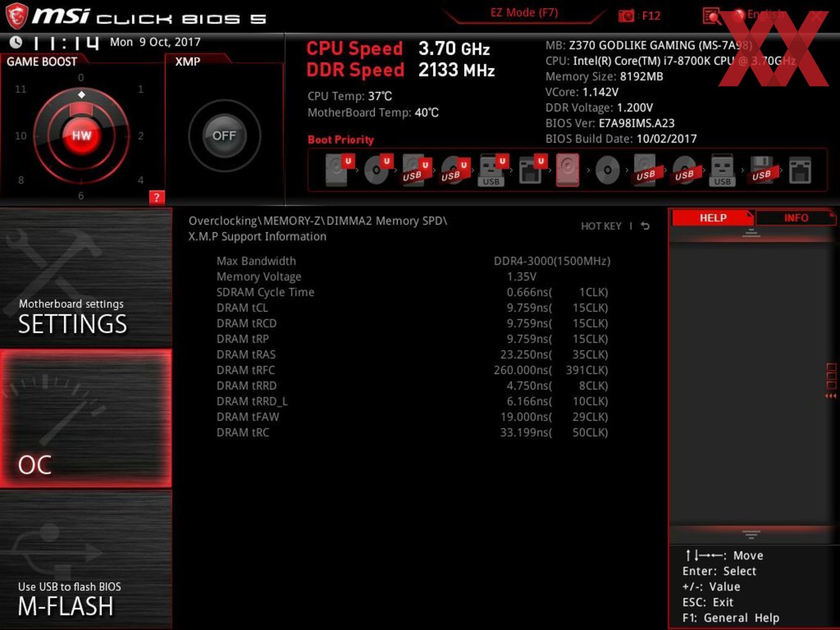Viewport: 840px width, 630px height.
Task: Click the DRAM tRP row
Action: (x=413, y=339)
